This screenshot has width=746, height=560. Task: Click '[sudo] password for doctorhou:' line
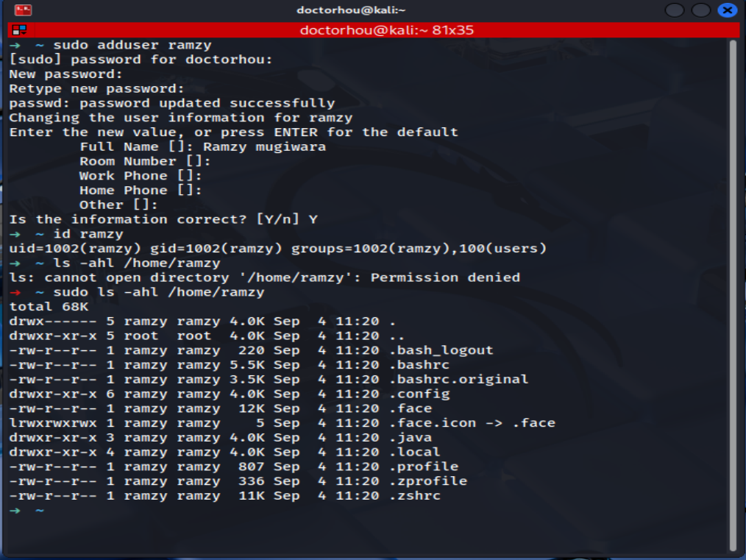(x=141, y=60)
